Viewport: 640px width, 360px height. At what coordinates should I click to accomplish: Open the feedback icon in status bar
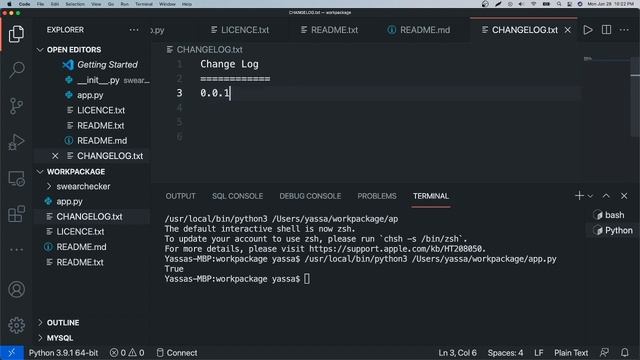tap(604, 353)
